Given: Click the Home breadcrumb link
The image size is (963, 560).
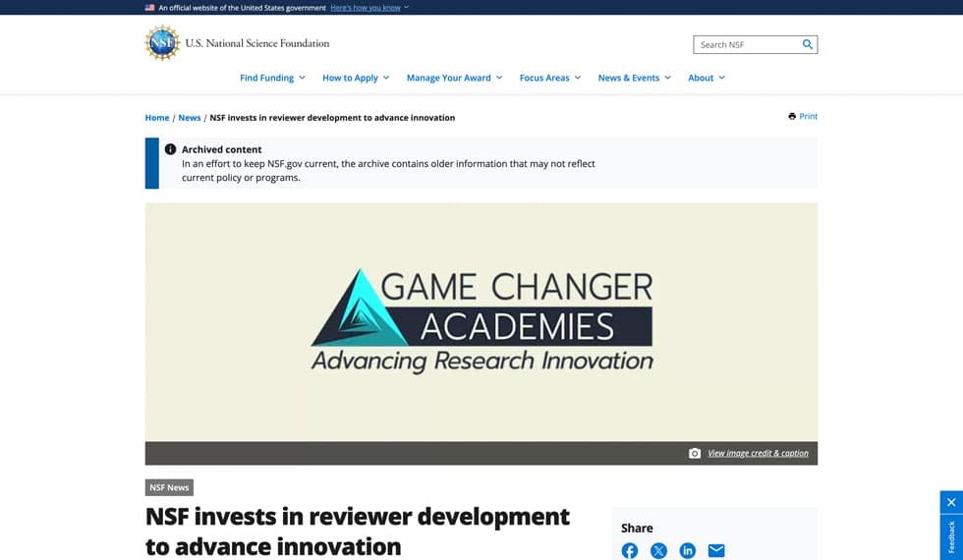Looking at the screenshot, I should coord(157,117).
